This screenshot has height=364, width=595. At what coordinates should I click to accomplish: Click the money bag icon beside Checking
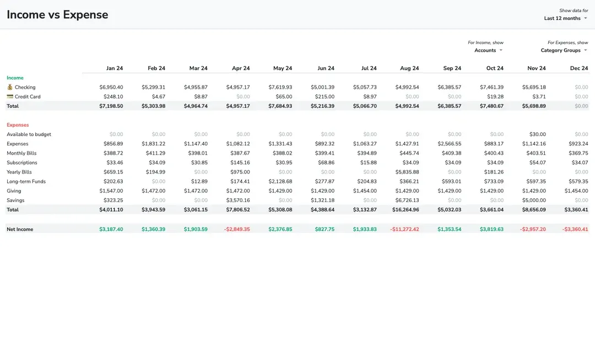(x=9, y=87)
